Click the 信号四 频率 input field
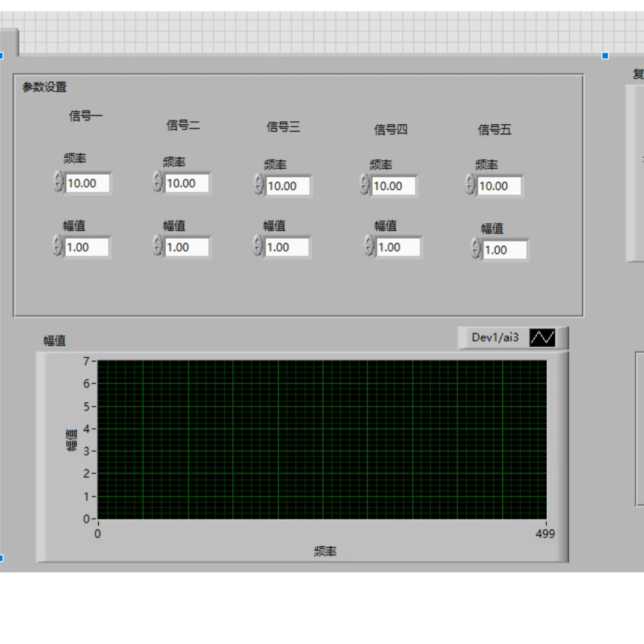 394,186
